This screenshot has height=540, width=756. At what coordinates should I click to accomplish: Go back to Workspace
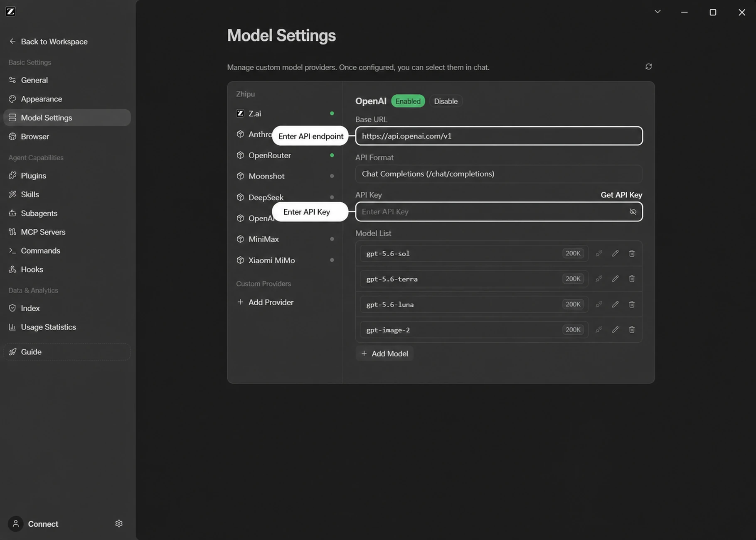[49, 42]
